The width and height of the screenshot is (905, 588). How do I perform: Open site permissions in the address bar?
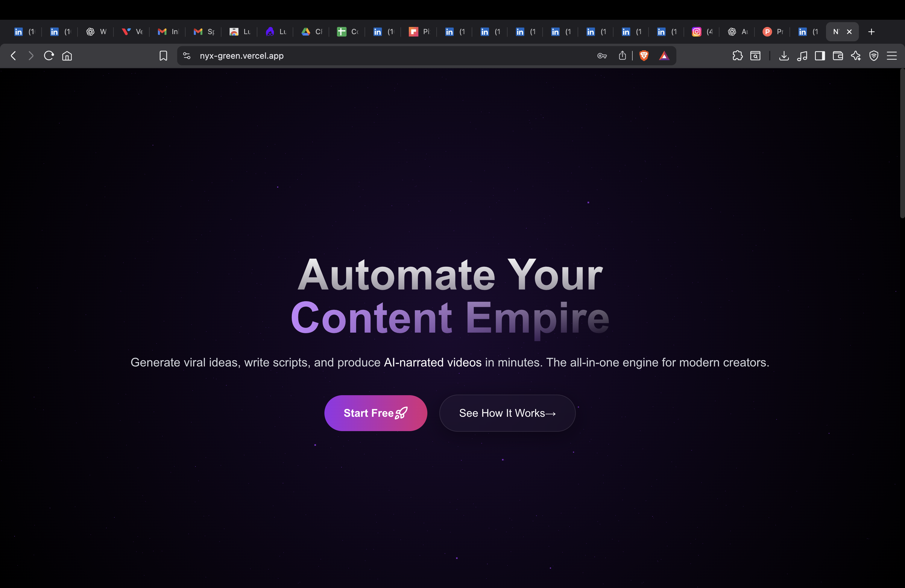pyautogui.click(x=186, y=55)
